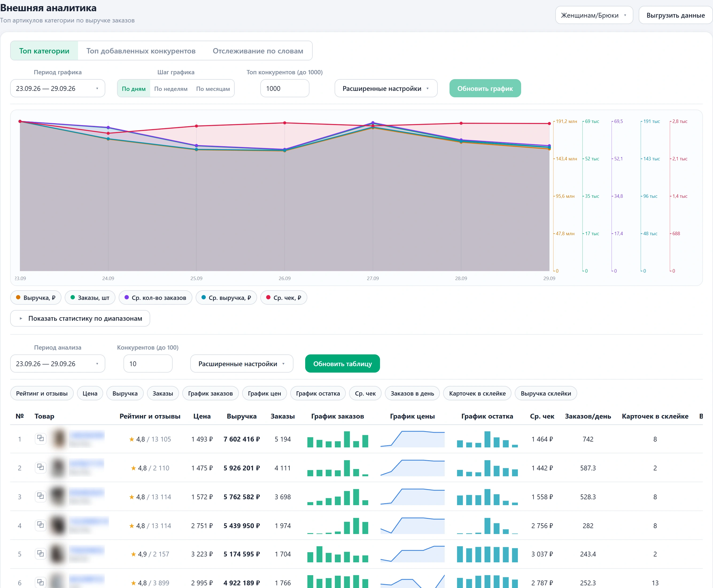Click the copy icon in row 1
713x588 pixels.
click(x=40, y=438)
